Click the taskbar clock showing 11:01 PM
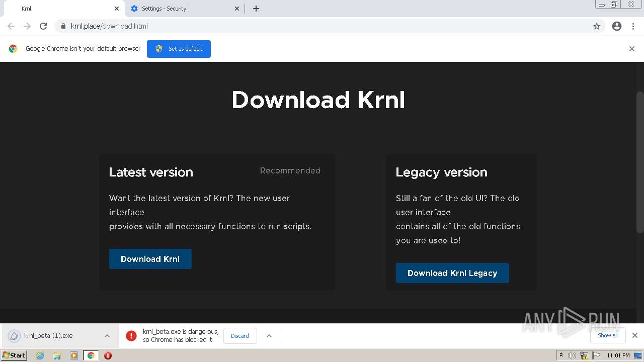Image resolution: width=644 pixels, height=362 pixels. [x=618, y=355]
